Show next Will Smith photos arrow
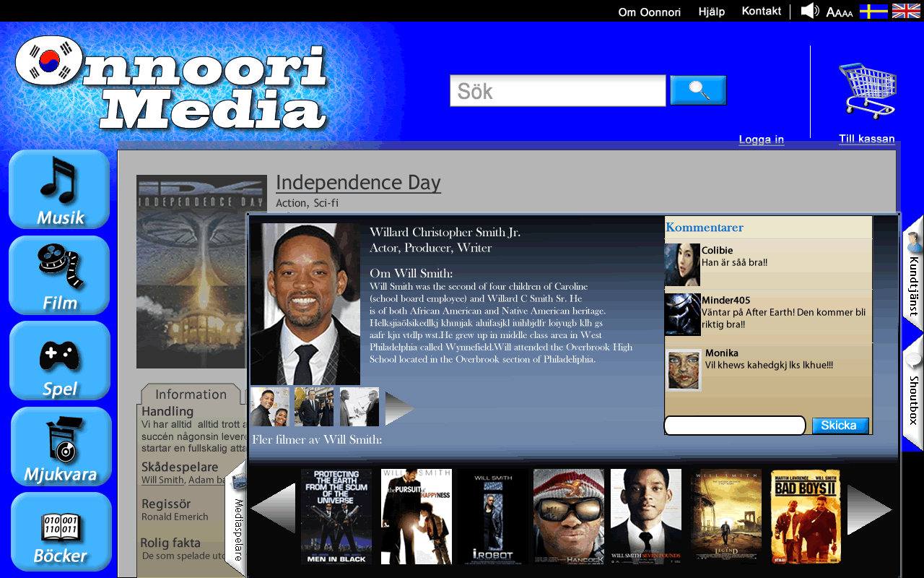 [x=400, y=408]
